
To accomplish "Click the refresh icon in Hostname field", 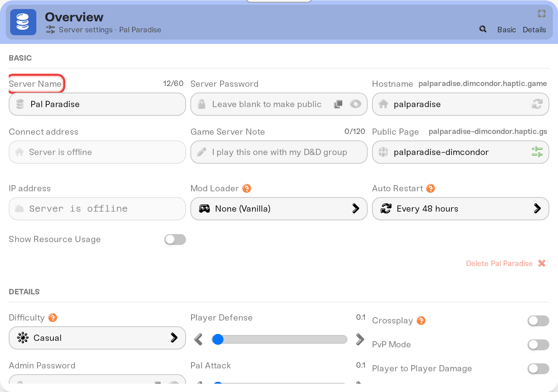I will pyautogui.click(x=537, y=104).
